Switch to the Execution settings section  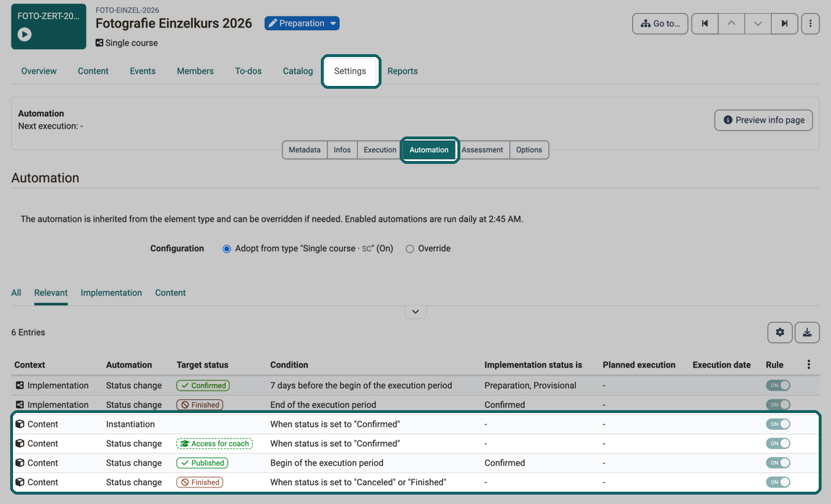pos(380,149)
